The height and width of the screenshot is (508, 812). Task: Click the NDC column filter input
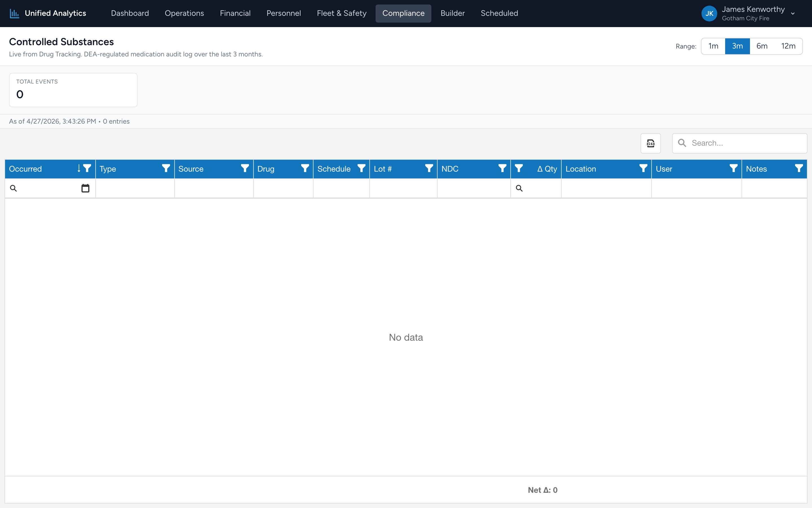pyautogui.click(x=474, y=188)
